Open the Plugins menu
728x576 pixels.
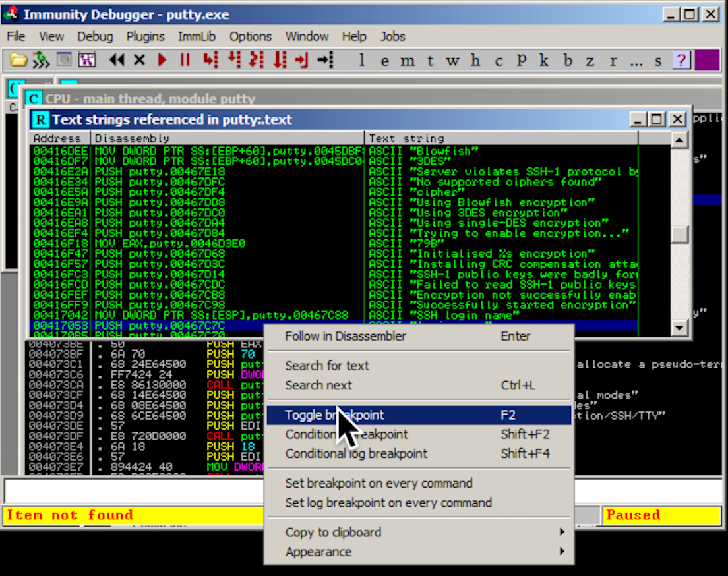(145, 36)
